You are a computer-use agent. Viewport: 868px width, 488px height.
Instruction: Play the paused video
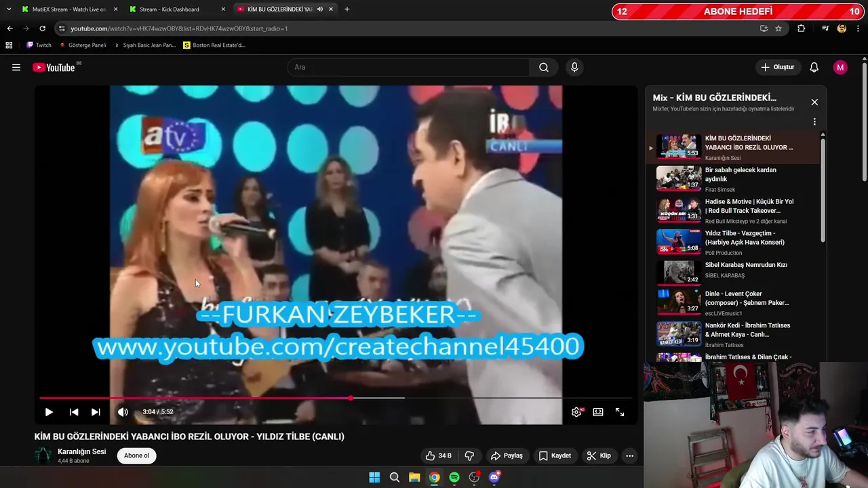click(x=49, y=412)
